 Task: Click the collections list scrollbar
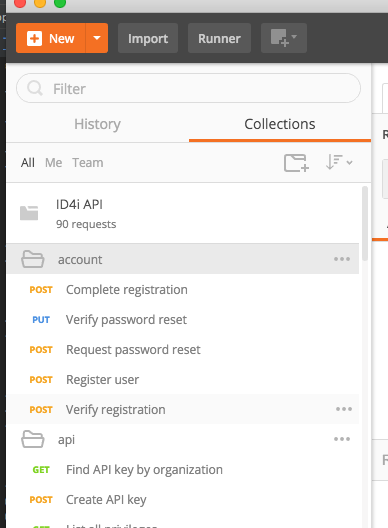pos(365,224)
